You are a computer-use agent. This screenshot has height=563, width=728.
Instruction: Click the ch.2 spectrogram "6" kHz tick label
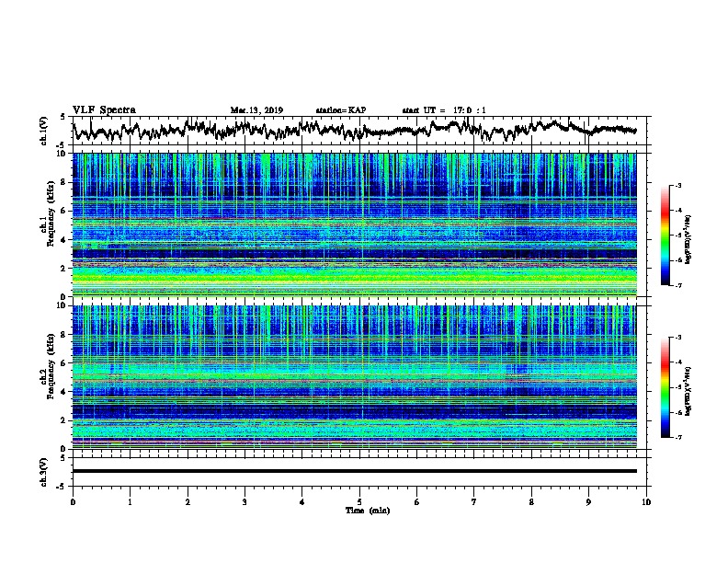click(x=64, y=363)
